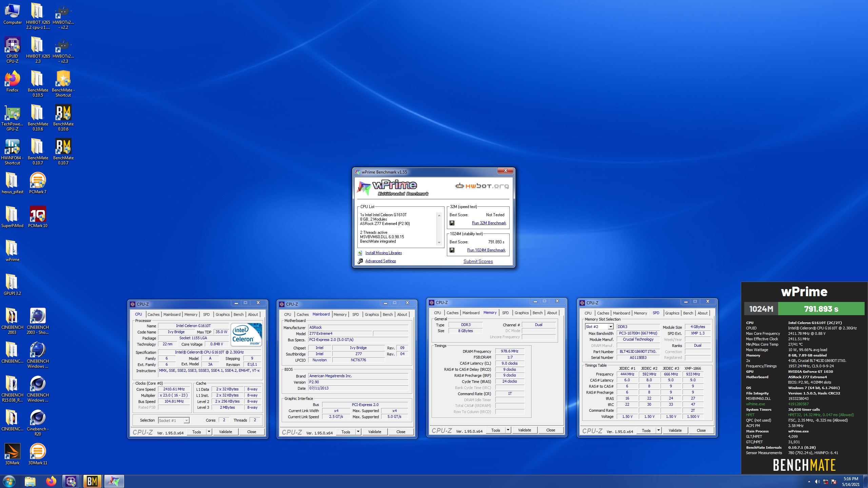Show hidden system tray icons
The image size is (868, 488).
(x=809, y=482)
